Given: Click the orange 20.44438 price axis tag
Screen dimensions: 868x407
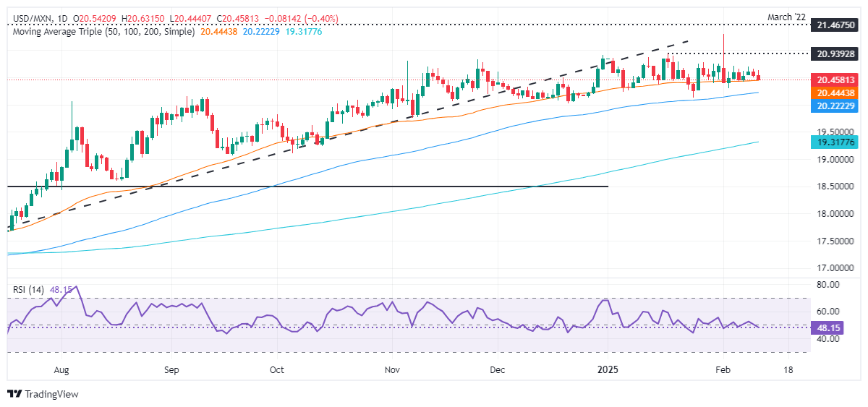Looking at the screenshot, I should 836,93.
